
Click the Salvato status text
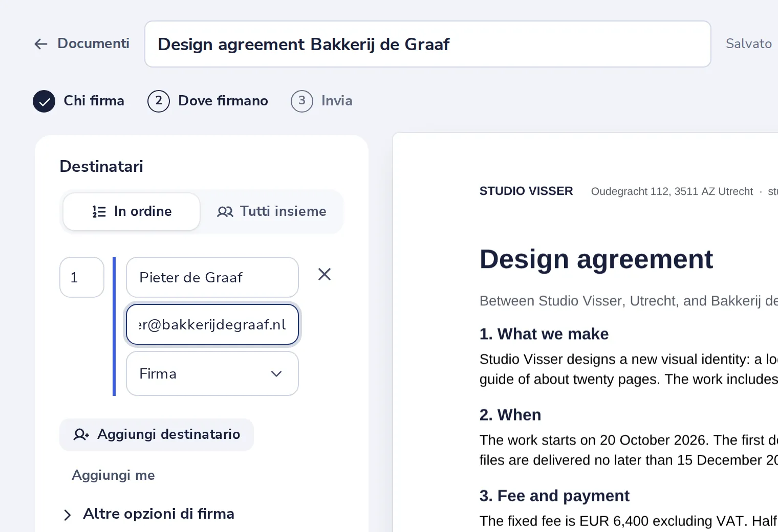tap(749, 43)
